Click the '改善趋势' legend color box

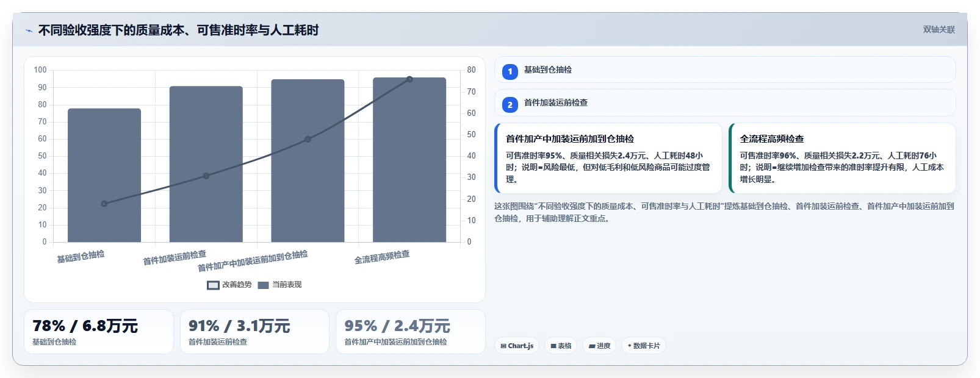click(x=213, y=285)
